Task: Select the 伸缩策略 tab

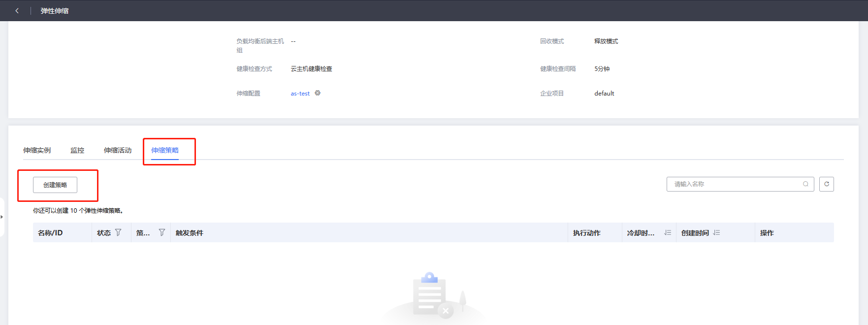Action: click(x=165, y=150)
